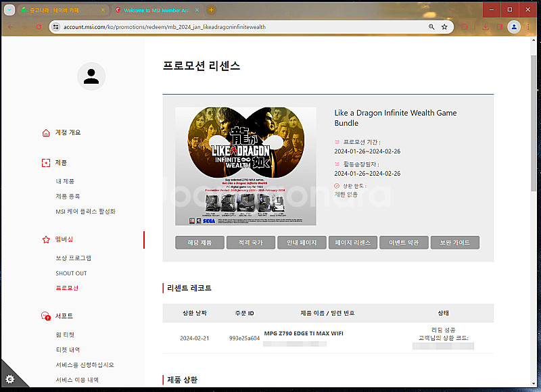Click the 상태 column header
Viewport: 541px width, 392px height.
(x=444, y=313)
